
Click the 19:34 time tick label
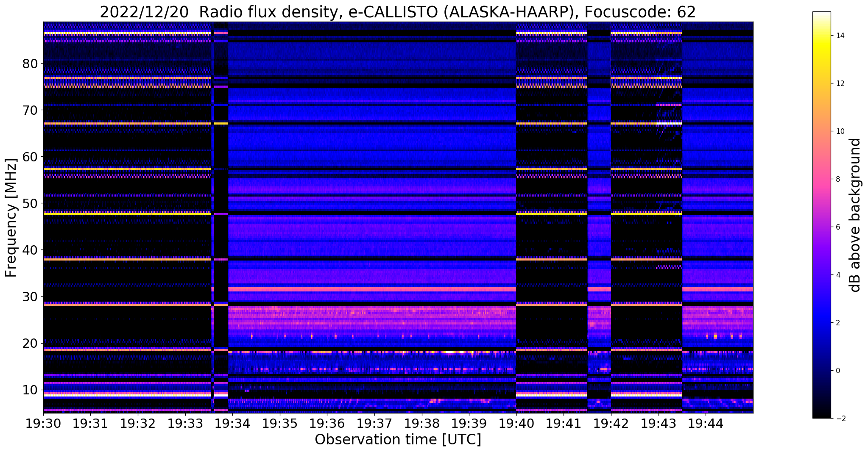(232, 423)
